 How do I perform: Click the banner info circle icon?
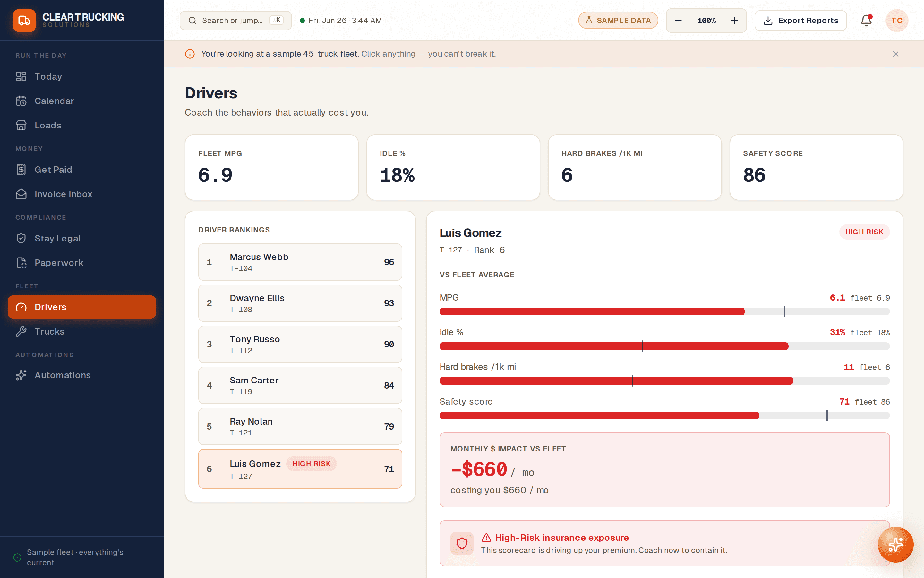tap(190, 54)
